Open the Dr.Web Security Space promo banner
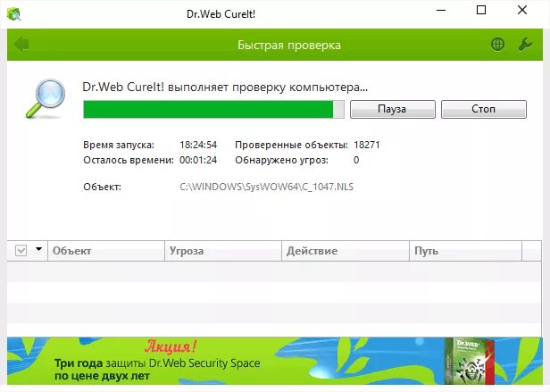This screenshot has height=392, width=550. 275,361
